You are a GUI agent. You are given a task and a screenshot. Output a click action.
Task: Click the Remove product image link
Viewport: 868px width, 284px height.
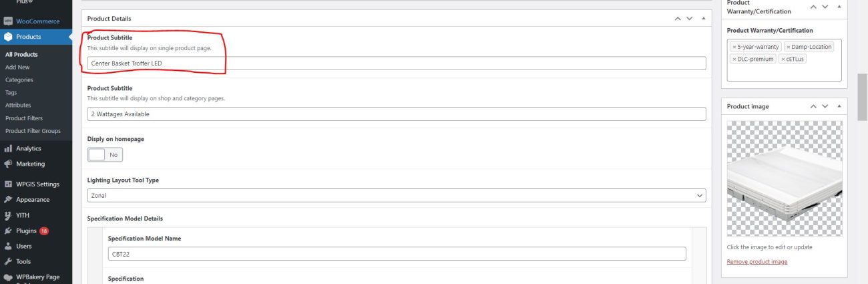[x=756, y=261]
